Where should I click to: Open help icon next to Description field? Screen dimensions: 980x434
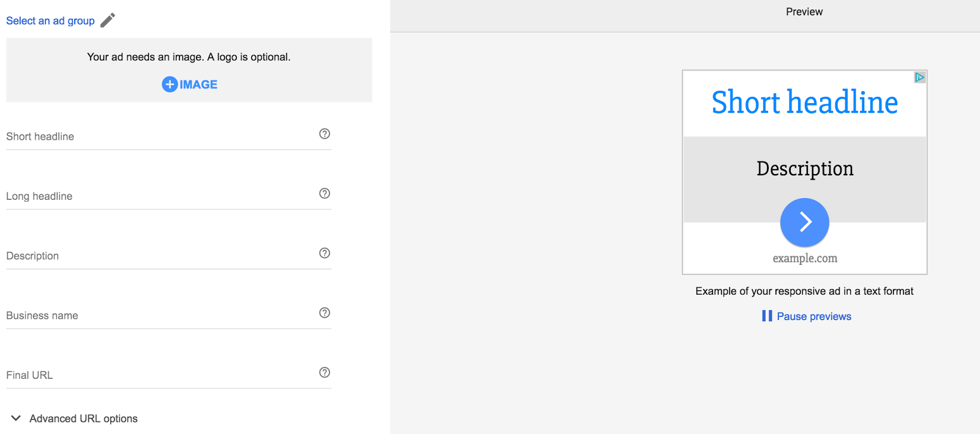(x=325, y=253)
